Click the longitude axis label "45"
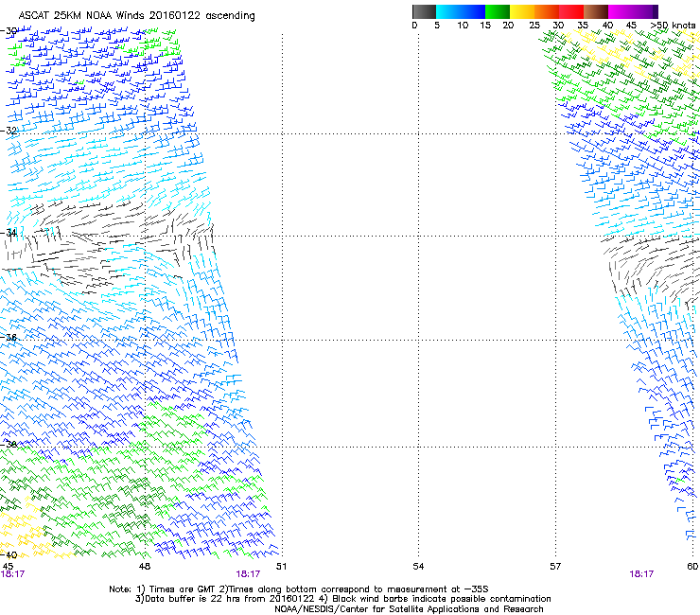Image resolution: width=700 pixels, height=615 pixels. [8, 567]
